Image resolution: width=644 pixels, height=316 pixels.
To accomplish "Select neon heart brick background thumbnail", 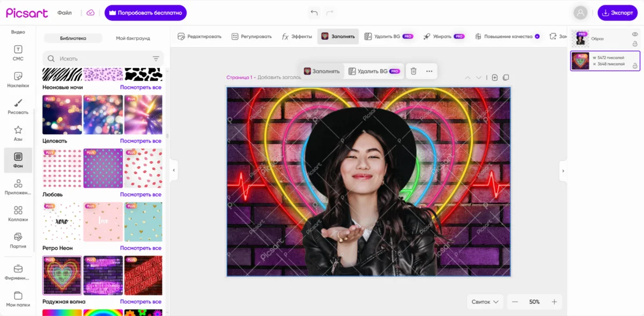I will 62,276.
